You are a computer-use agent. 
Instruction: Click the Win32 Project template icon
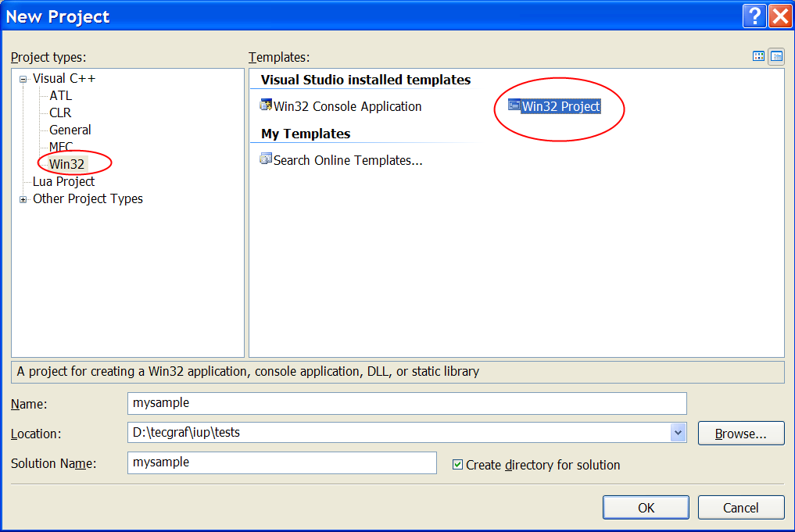click(x=514, y=105)
